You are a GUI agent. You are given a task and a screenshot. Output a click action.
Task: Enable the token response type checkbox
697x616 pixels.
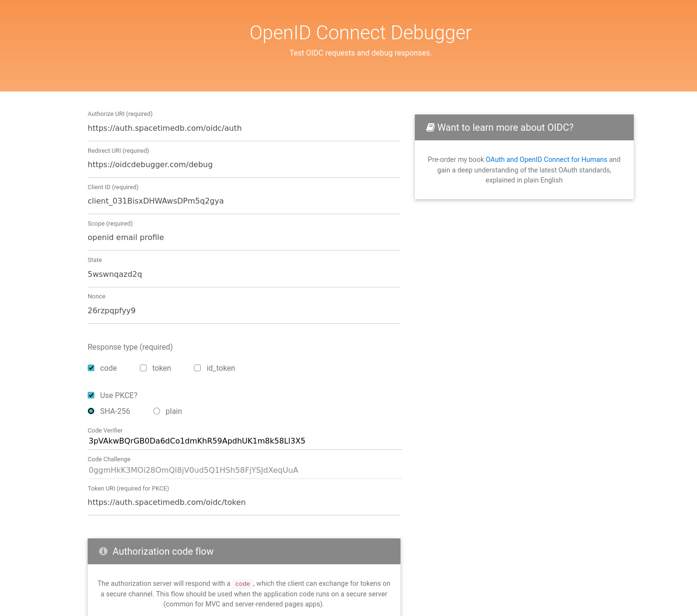point(143,368)
